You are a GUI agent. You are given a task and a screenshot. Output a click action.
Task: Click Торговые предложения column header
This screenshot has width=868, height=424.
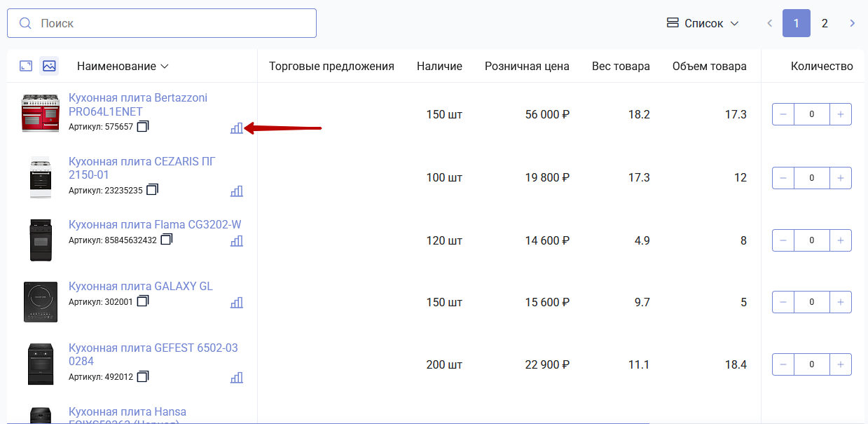[x=331, y=66]
